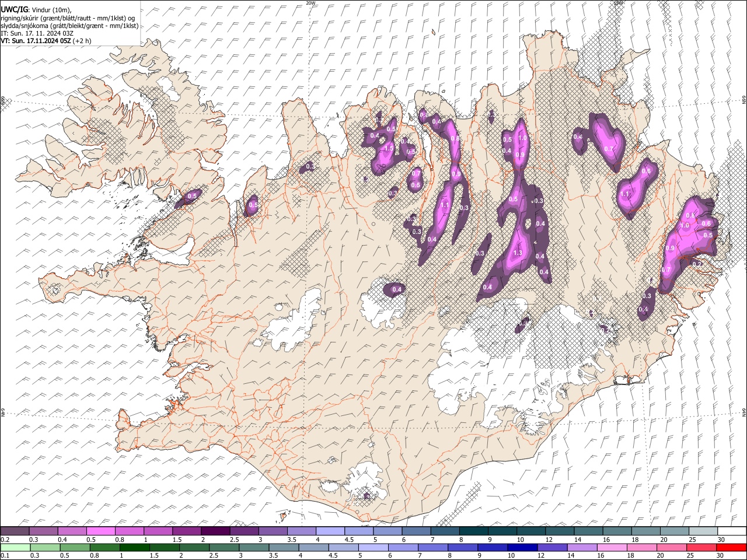The height and width of the screenshot is (560, 747).
Task: Click the 3–3.5 gray-green swatch in rain legend
Action: click(x=254, y=547)
